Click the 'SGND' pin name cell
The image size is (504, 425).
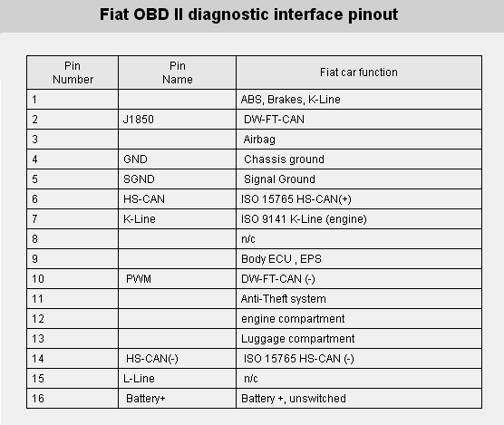pyautogui.click(x=177, y=179)
